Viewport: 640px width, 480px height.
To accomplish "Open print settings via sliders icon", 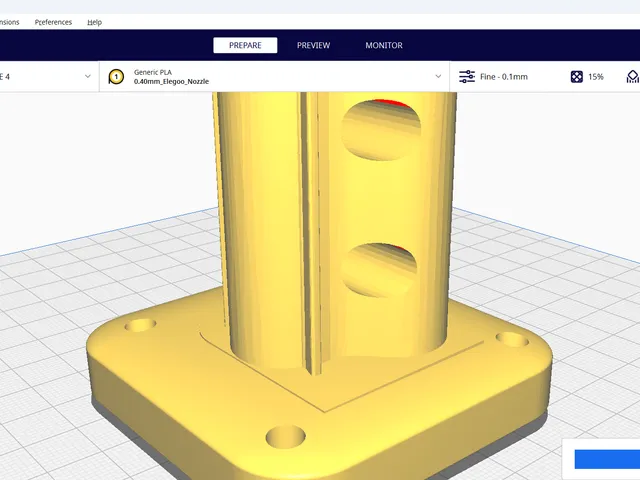I will click(x=467, y=77).
